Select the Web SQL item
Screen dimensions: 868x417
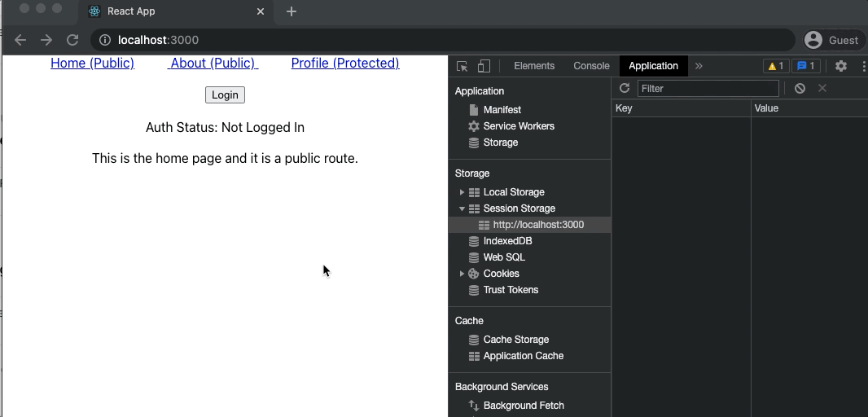pyautogui.click(x=504, y=257)
